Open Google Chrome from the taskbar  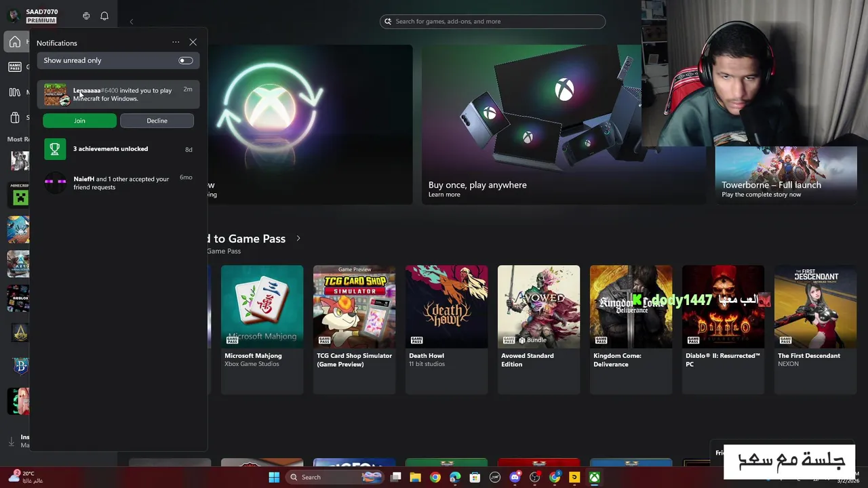click(x=435, y=477)
